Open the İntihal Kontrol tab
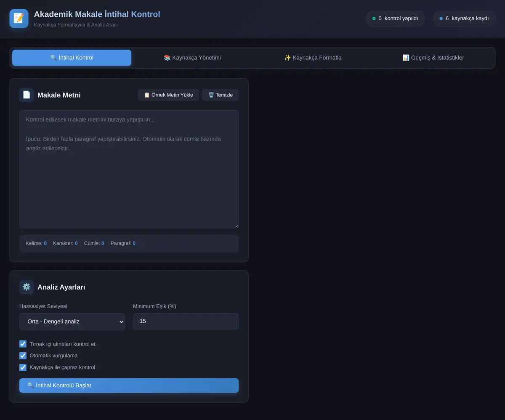The image size is (505, 420). [72, 58]
